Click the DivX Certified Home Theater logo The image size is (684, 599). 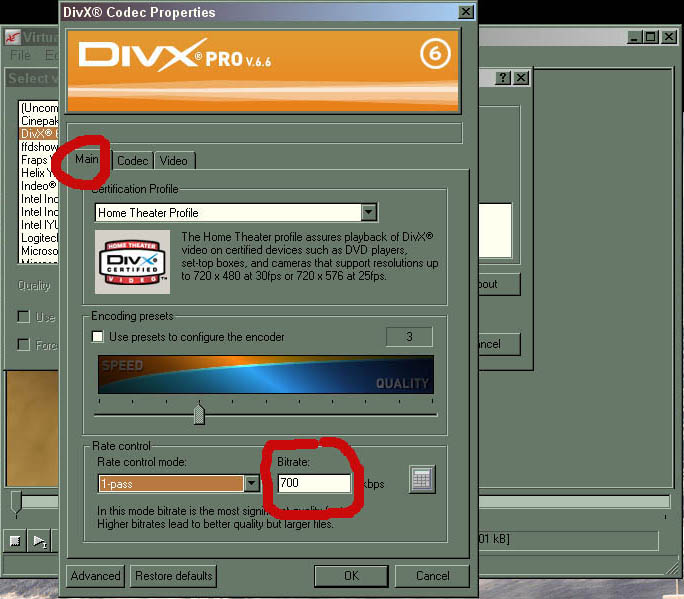click(x=133, y=262)
